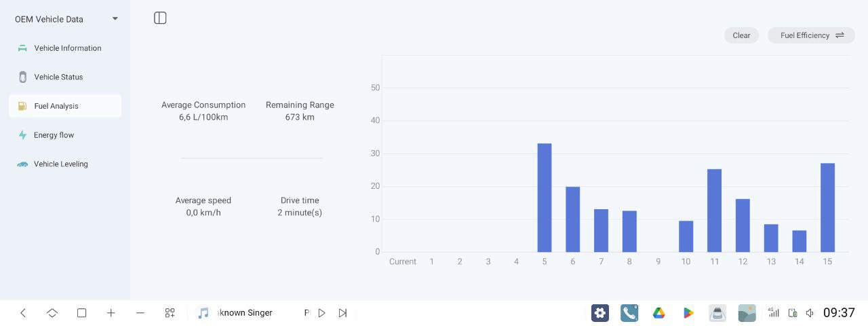Open Vehicle Leveling car icon
Screen dimensions: 868x326
22,164
